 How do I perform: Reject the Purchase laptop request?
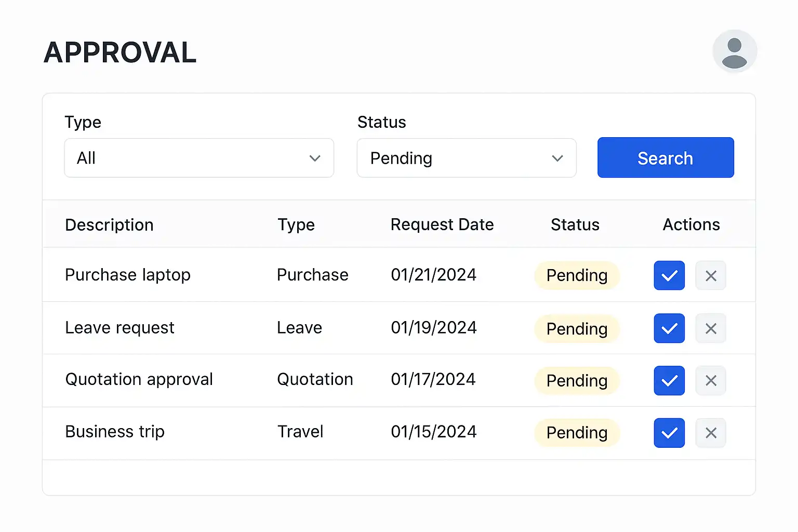tap(711, 275)
